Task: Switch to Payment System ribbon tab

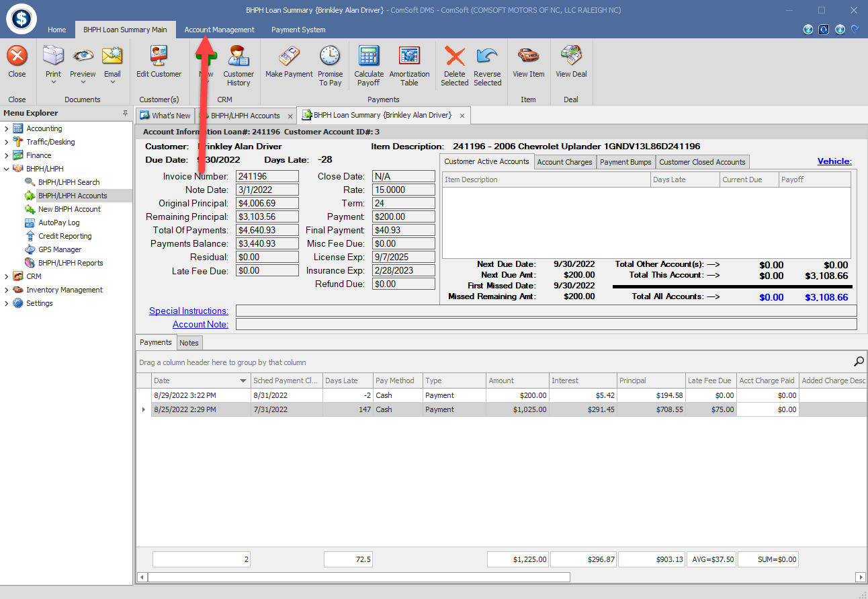Action: pyautogui.click(x=298, y=30)
